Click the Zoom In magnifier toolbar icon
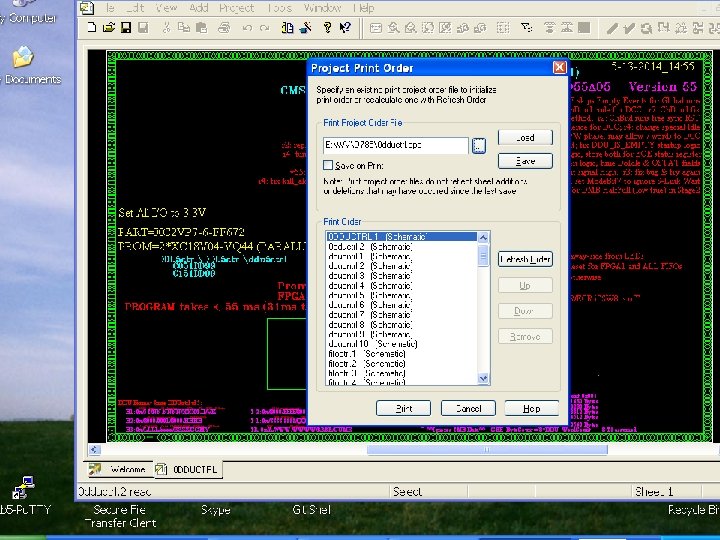This screenshot has height=540, width=720. 393,28
